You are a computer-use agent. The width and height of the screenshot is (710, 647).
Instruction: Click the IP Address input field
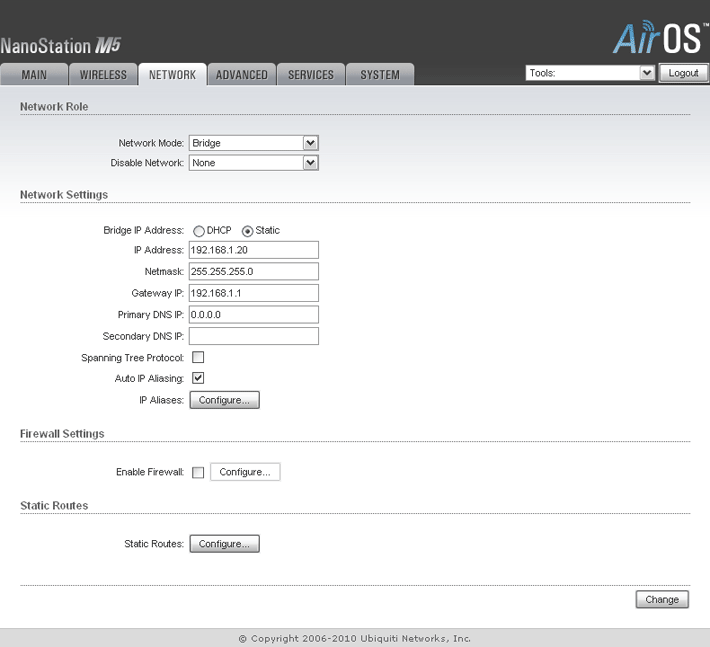point(254,250)
